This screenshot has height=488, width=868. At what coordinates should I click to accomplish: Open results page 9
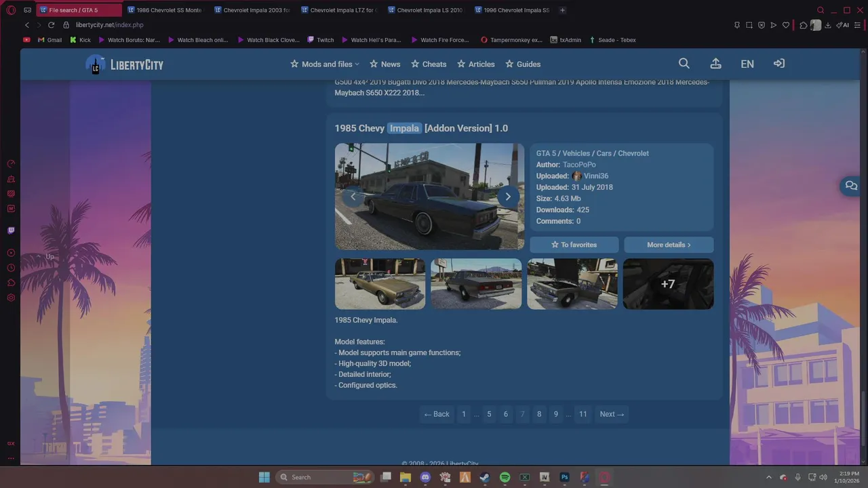[556, 414]
